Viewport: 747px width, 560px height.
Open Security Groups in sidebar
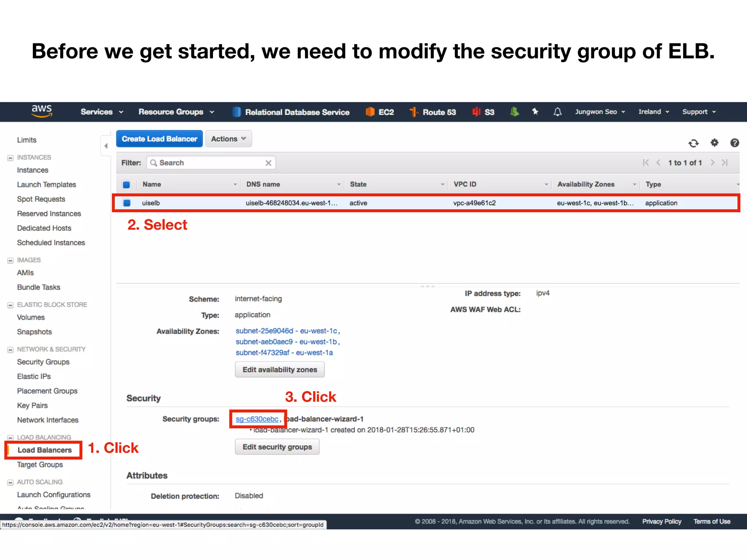(x=43, y=362)
